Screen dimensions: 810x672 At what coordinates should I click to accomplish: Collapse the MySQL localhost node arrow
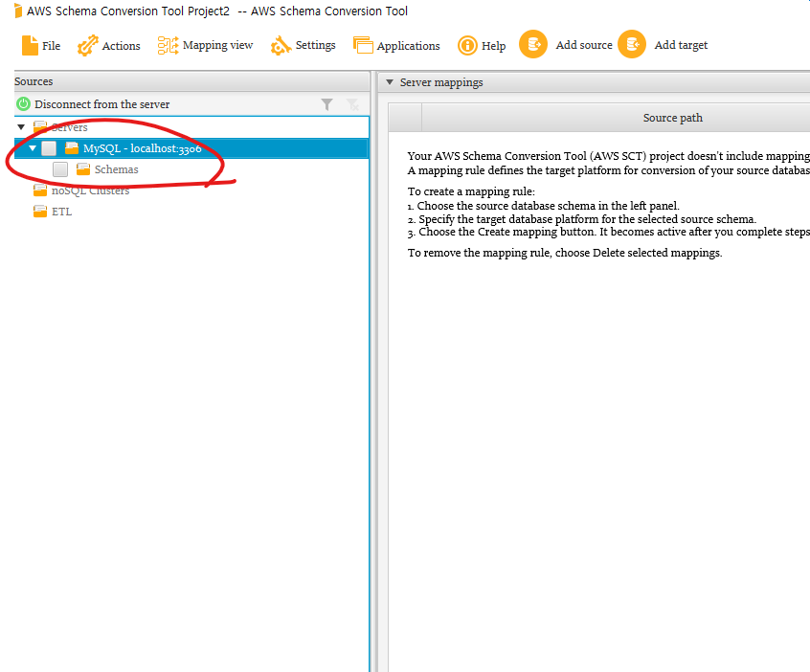tap(33, 148)
